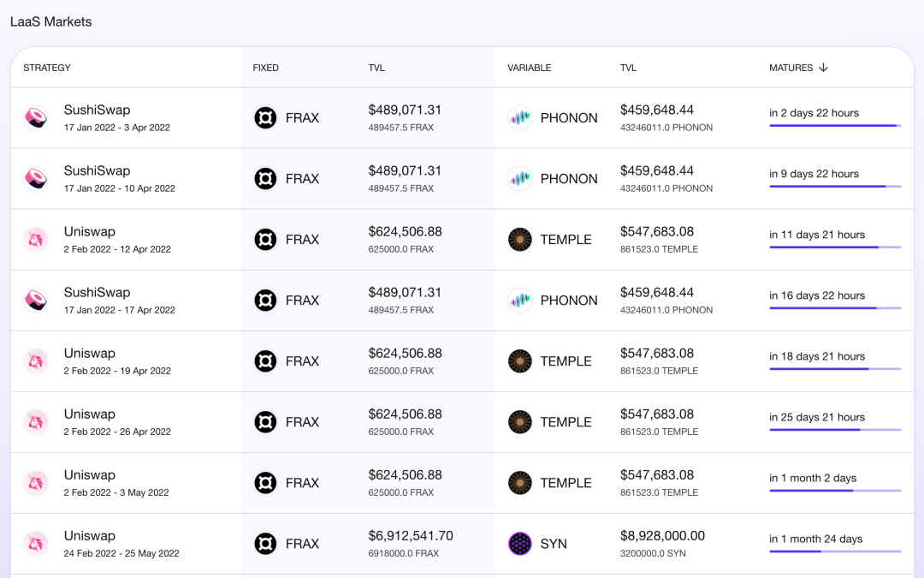Screen dimensions: 924x578
Task: Select the $8,928,000.00 SYN TVL value
Action: 662,535
